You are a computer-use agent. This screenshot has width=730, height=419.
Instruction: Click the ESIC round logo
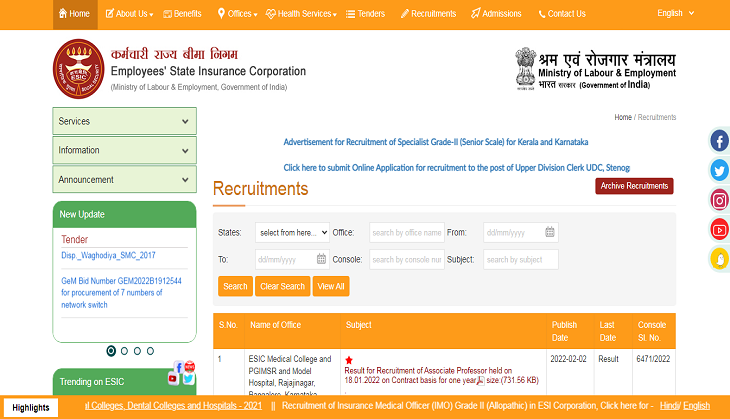point(78,69)
